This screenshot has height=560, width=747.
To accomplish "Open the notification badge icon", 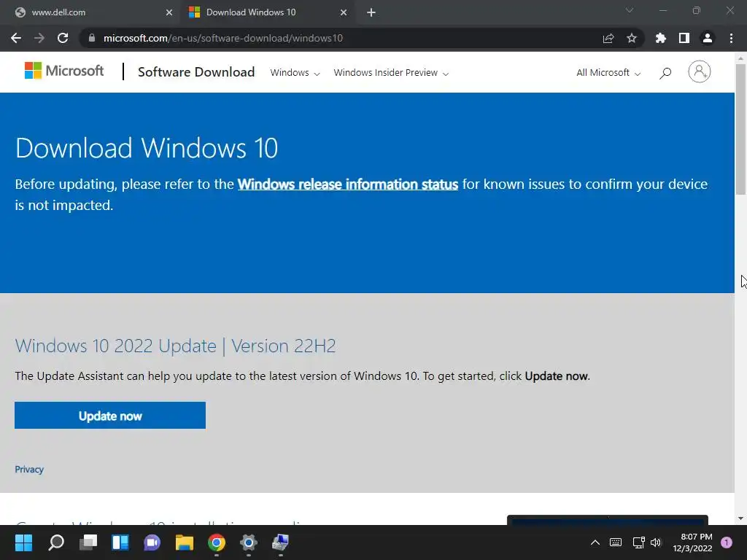I will [727, 542].
